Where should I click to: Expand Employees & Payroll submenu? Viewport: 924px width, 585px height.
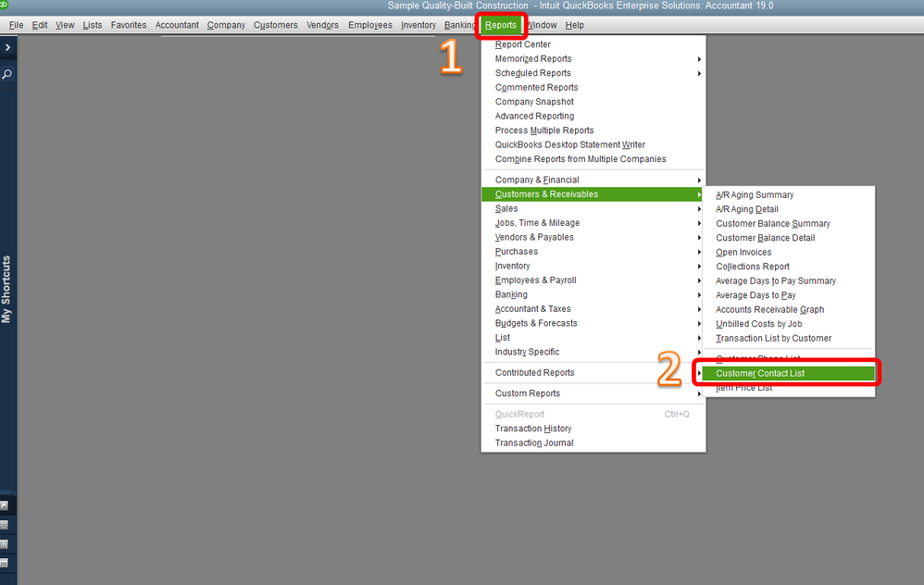point(593,280)
